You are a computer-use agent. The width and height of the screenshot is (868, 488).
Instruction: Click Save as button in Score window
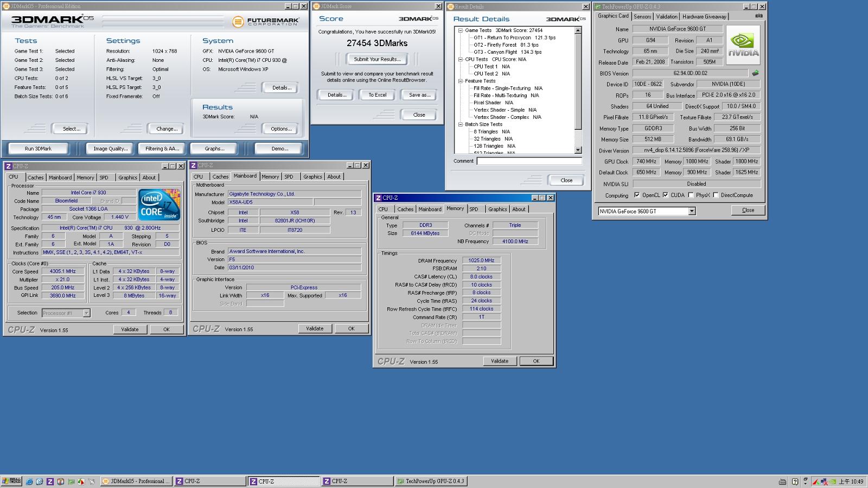419,95
